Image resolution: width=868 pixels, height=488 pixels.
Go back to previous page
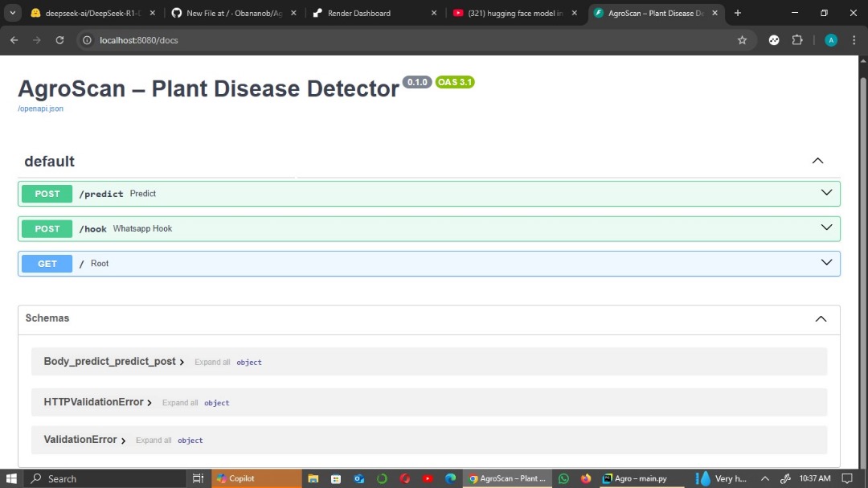tap(14, 40)
